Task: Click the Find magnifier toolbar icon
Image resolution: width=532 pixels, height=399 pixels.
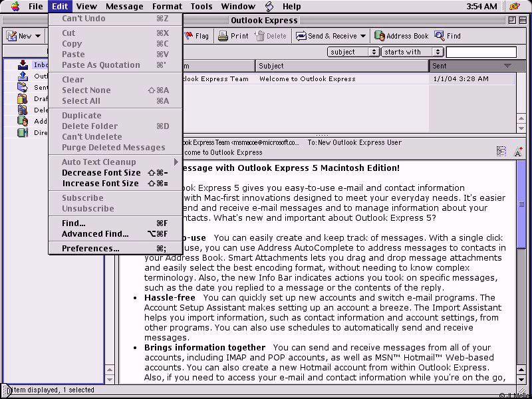Action: [x=439, y=36]
